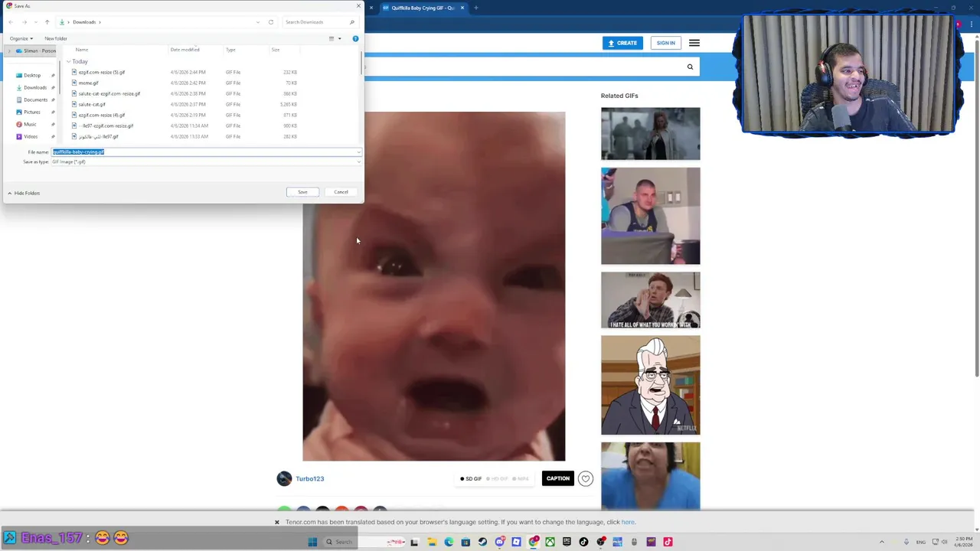The height and width of the screenshot is (551, 980).
Task: Open the File name dropdown arrow
Action: tap(358, 152)
